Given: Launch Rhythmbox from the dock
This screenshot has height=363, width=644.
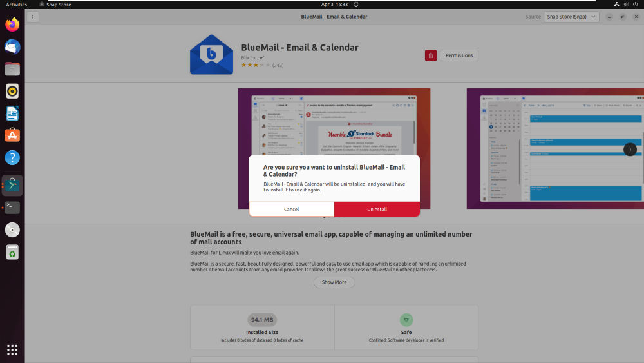Looking at the screenshot, I should click(x=12, y=92).
